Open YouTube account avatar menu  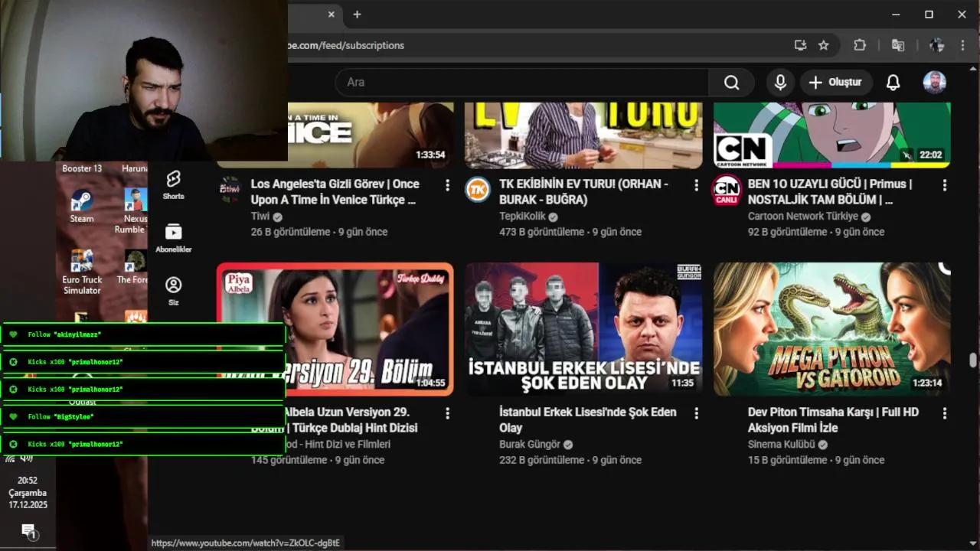click(x=934, y=82)
